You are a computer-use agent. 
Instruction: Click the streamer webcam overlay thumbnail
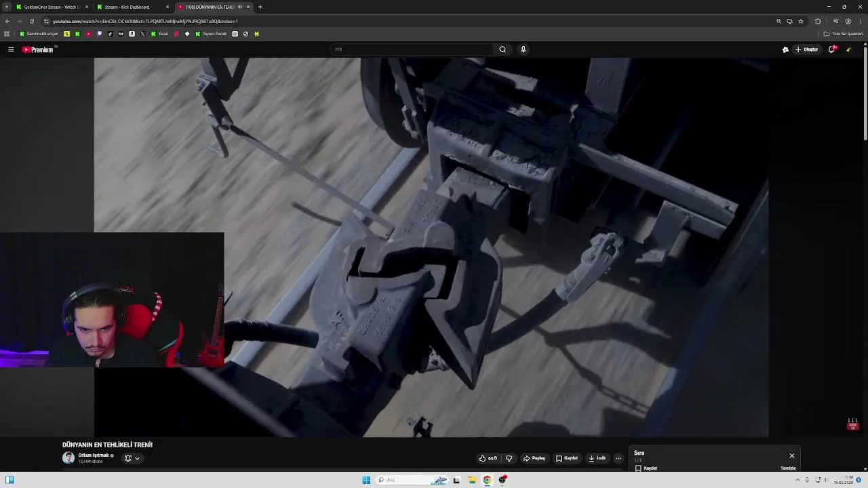(x=112, y=300)
